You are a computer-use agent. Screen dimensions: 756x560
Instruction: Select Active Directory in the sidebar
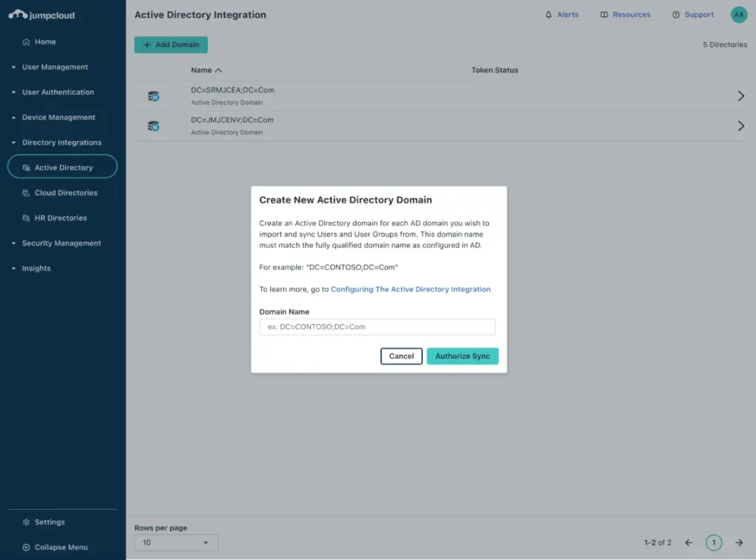coord(63,167)
